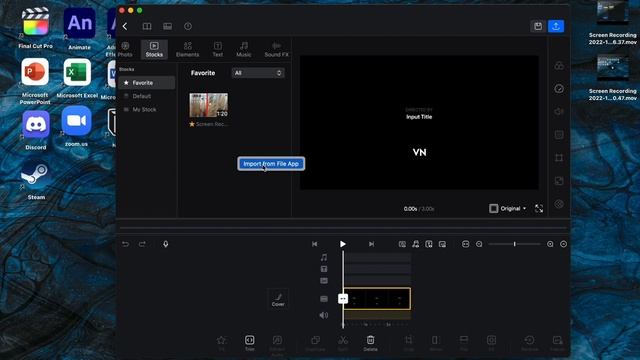Click the Duplicate tool
The image size is (640, 360).
pyautogui.click(x=316, y=343)
